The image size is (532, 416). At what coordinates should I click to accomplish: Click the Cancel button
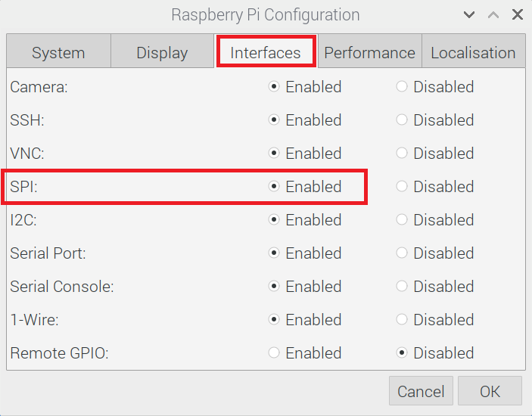pos(421,390)
